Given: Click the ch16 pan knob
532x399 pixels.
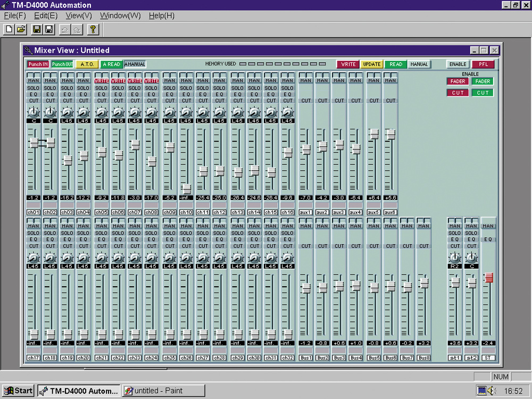Looking at the screenshot, I should 287,112.
